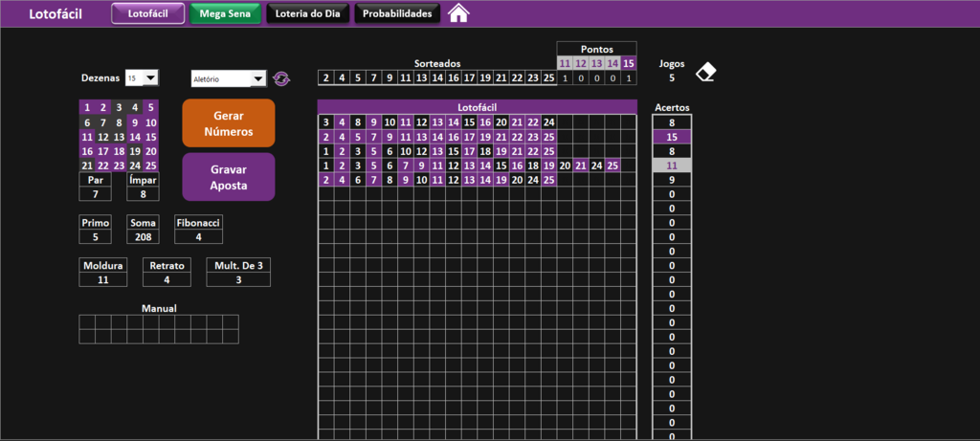Click the Gerar Números button

(x=229, y=123)
